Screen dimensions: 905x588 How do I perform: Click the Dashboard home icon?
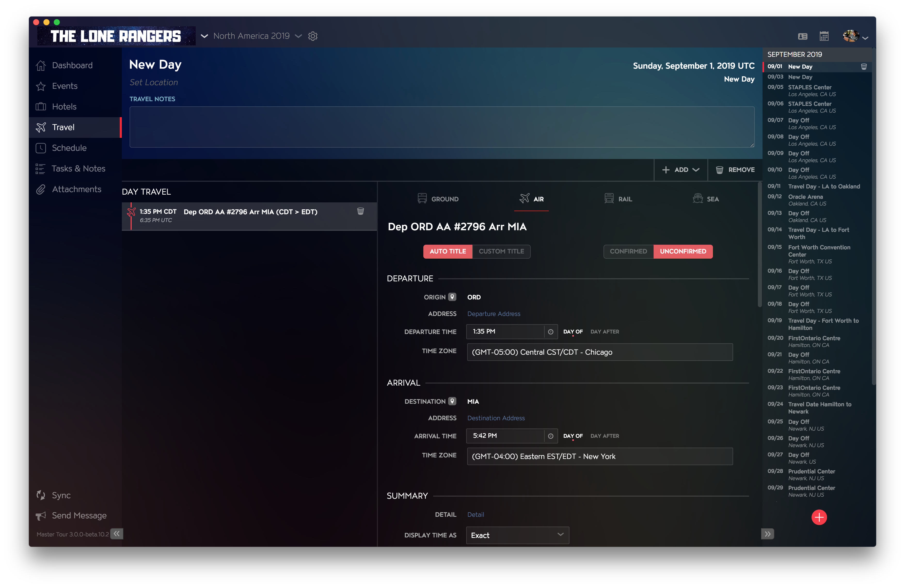[41, 65]
